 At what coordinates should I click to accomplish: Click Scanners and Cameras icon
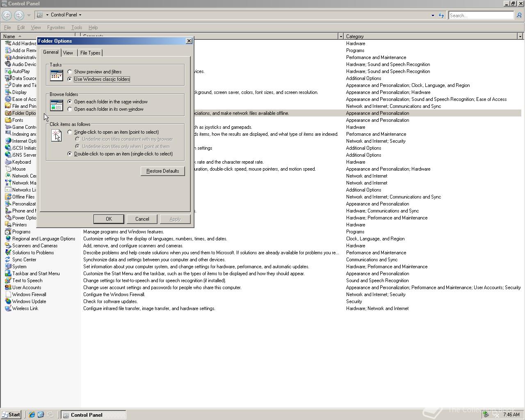point(8,246)
